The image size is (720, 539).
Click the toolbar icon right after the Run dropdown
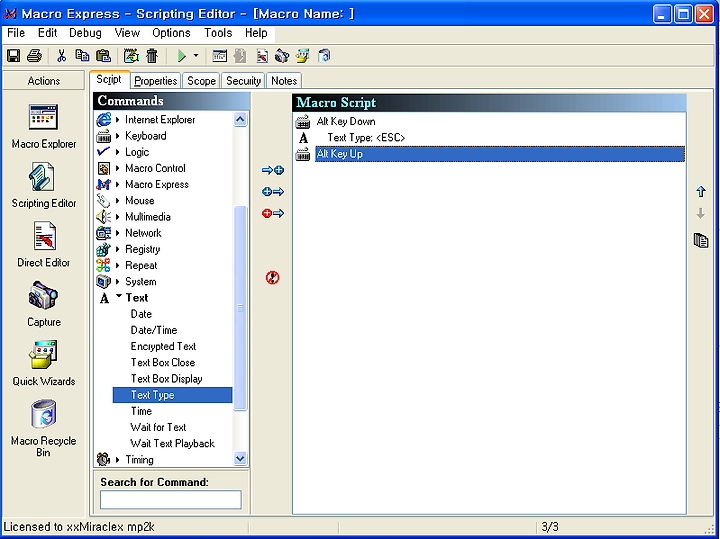coord(219,56)
